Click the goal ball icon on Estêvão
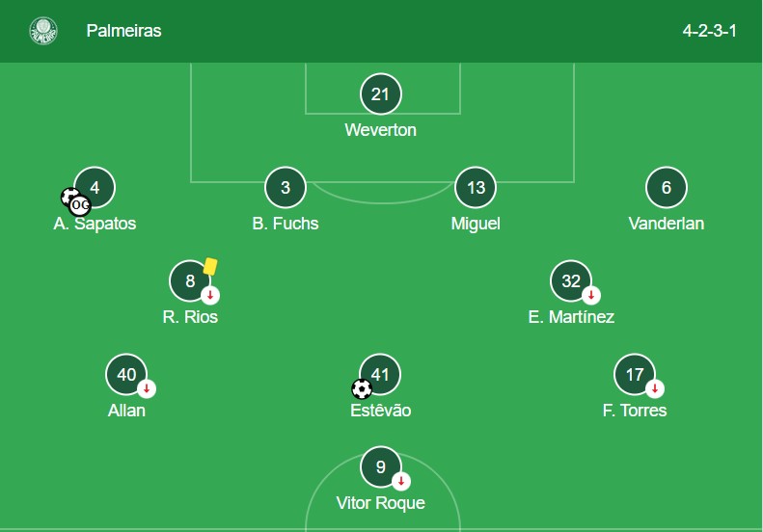Image resolution: width=763 pixels, height=532 pixels. tap(362, 389)
